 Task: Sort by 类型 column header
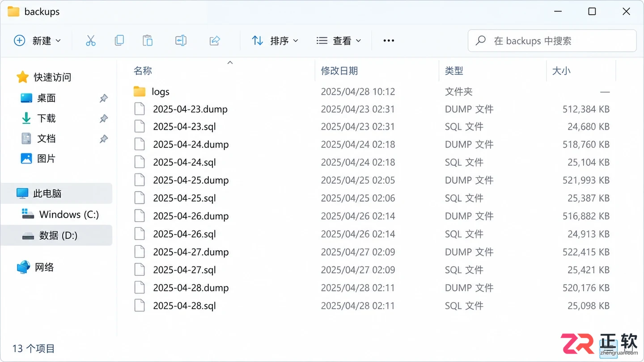pyautogui.click(x=454, y=71)
